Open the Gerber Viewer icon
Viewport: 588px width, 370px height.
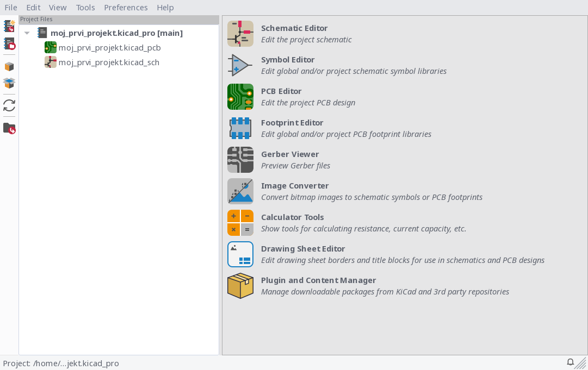click(x=240, y=160)
